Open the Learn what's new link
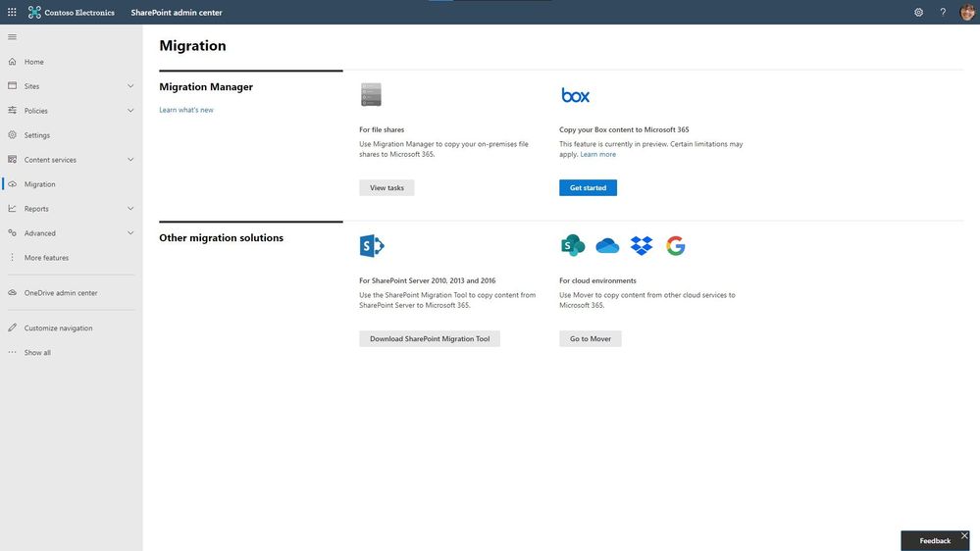This screenshot has width=980, height=551. click(x=186, y=110)
